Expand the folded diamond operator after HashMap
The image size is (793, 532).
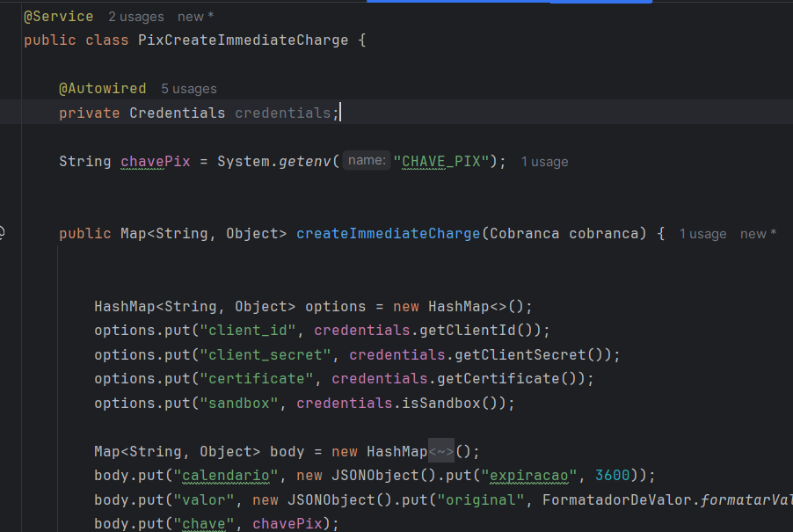pos(441,451)
